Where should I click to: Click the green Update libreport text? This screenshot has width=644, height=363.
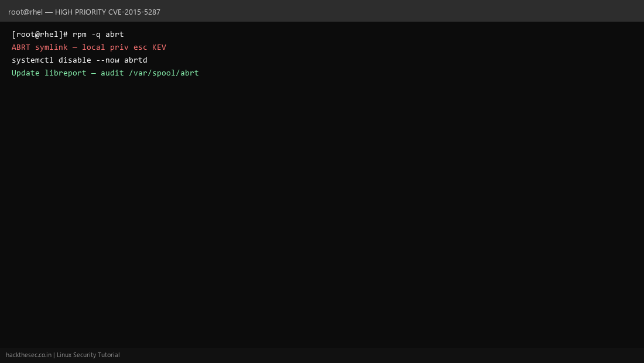pos(49,73)
